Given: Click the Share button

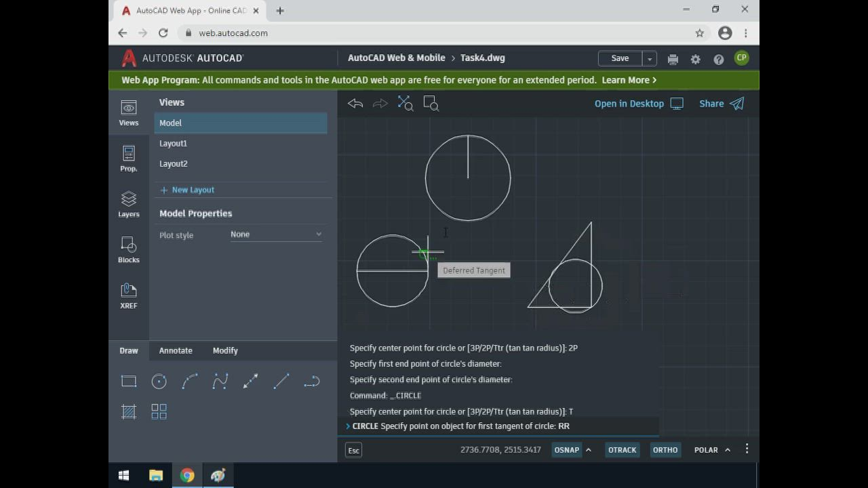Looking at the screenshot, I should pyautogui.click(x=722, y=104).
